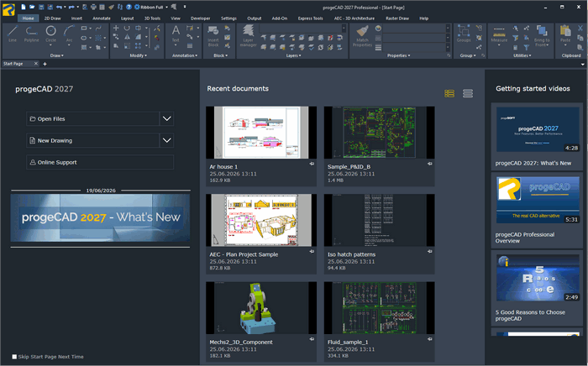Click the Redo arrow in quick access toolbar

[71, 7]
